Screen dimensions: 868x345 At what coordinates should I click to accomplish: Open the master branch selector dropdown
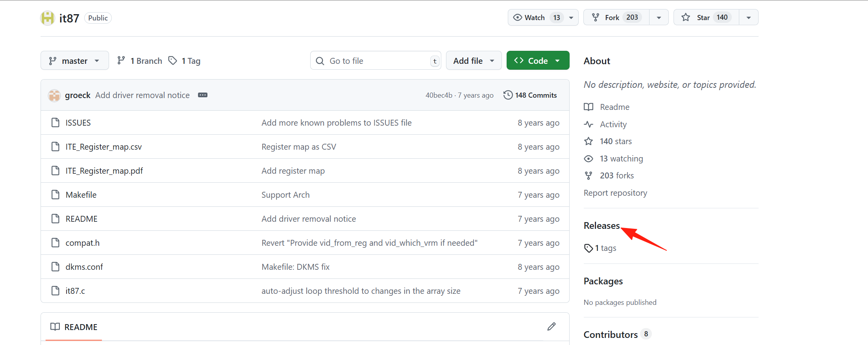point(75,61)
